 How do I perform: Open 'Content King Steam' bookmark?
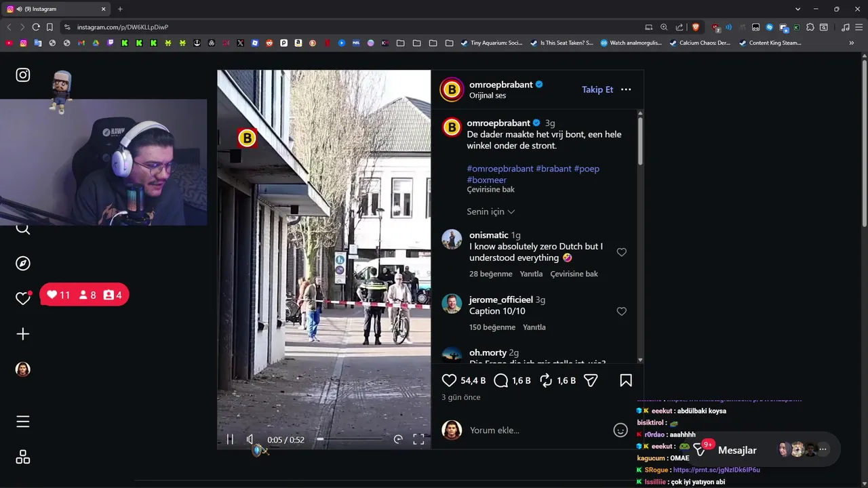pos(770,43)
